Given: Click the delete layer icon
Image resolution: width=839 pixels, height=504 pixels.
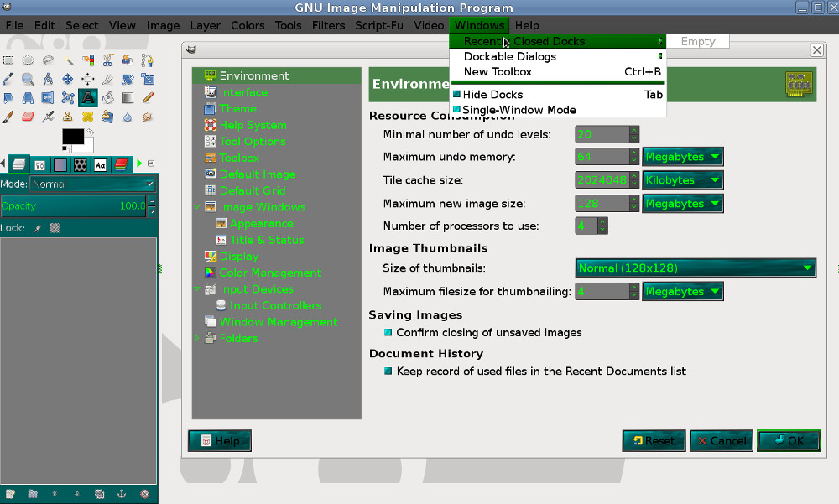Looking at the screenshot, I should click(144, 494).
